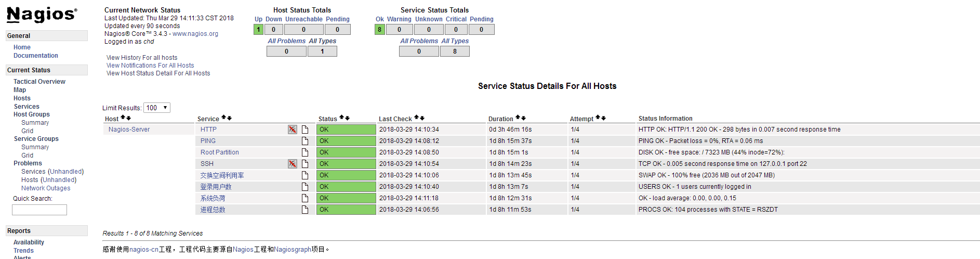Open the Map view

tap(20, 90)
